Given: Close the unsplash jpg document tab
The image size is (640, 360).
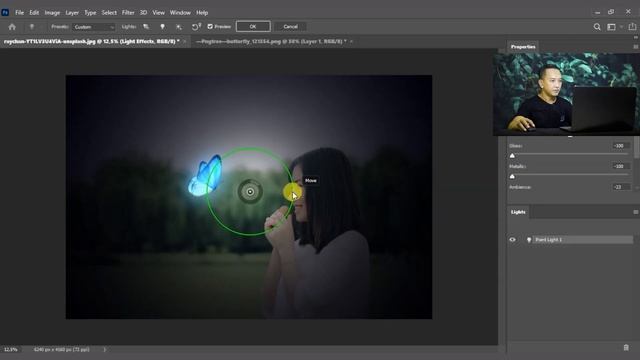Looking at the screenshot, I should click(x=184, y=42).
